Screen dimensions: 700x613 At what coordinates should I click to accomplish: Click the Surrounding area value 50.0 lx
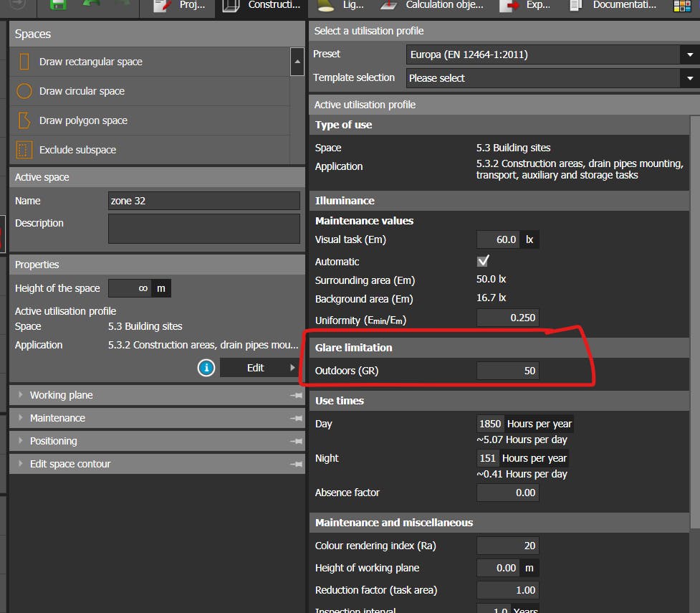[491, 279]
